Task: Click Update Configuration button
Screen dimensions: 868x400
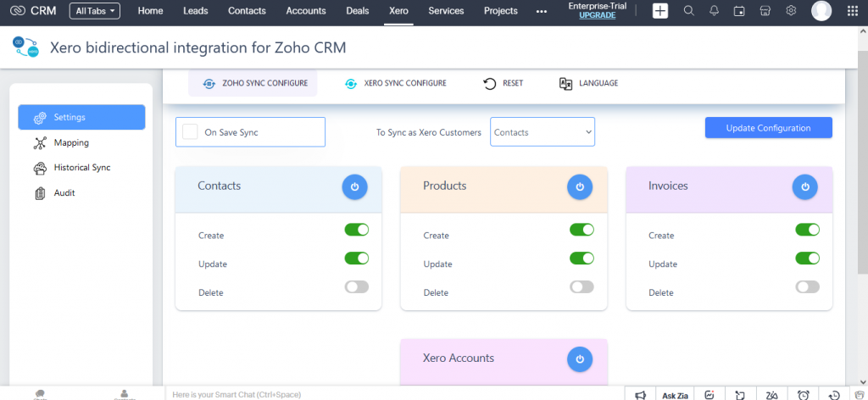Action: [768, 128]
